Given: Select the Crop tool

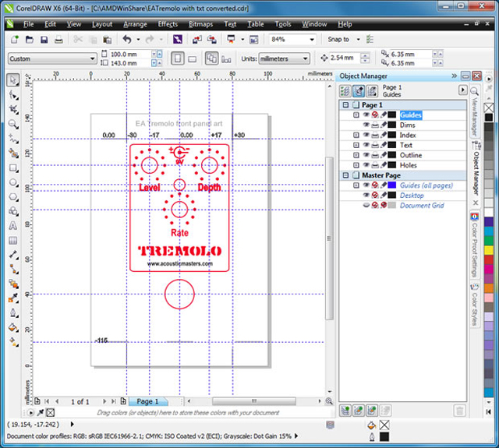Looking at the screenshot, I should pyautogui.click(x=13, y=109).
